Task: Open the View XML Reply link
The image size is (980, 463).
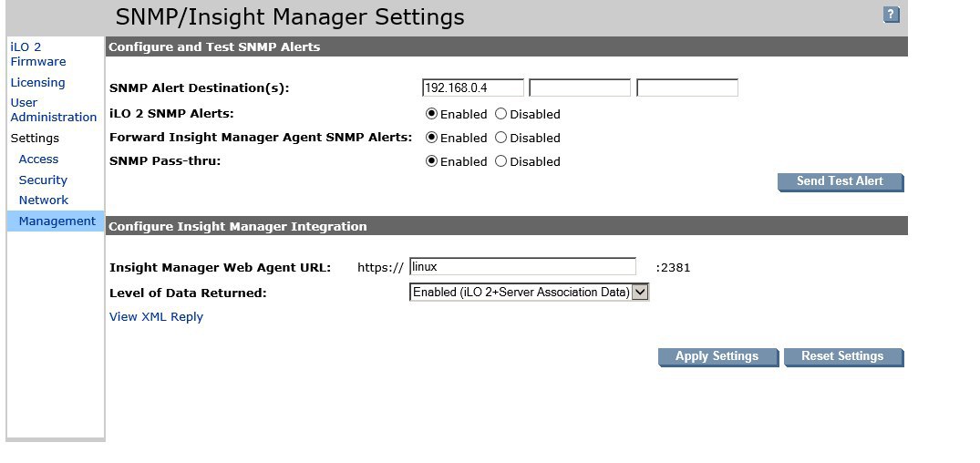Action: pos(156,317)
